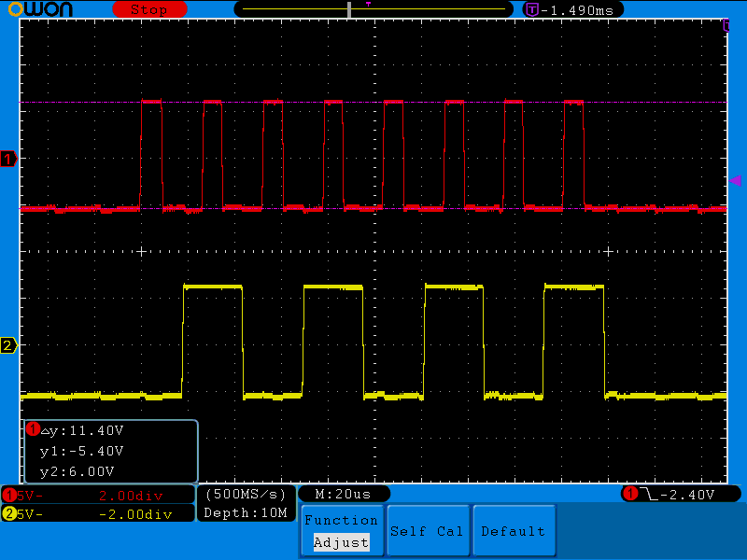Click the horizontal trigger position T icon
The image size is (747, 560).
tap(532, 9)
